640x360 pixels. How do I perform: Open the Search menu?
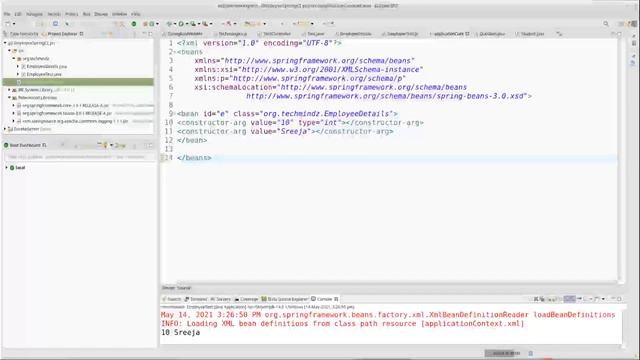click(54, 14)
